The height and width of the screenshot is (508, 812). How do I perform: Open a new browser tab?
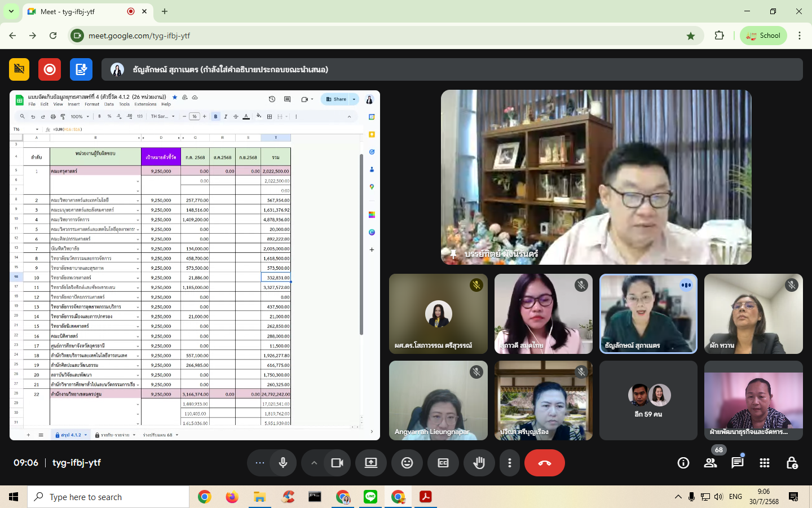pos(165,11)
